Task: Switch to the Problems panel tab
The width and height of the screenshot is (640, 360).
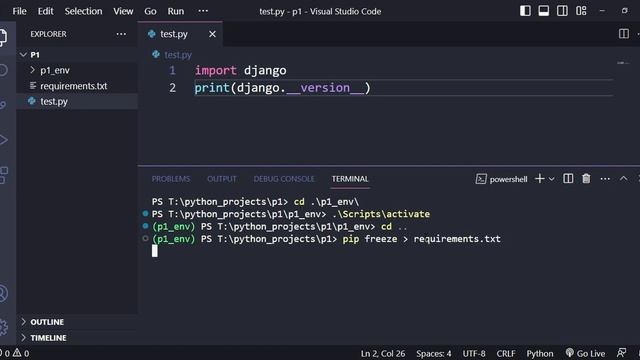Action: coord(171,179)
